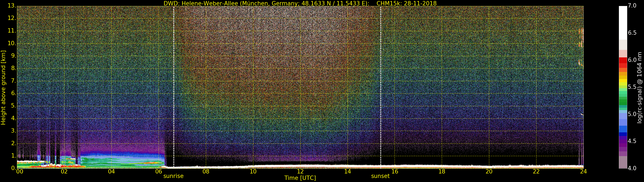Click the 5 km height axis tick
Viewport: 644px width, 182px height.
click(13, 106)
